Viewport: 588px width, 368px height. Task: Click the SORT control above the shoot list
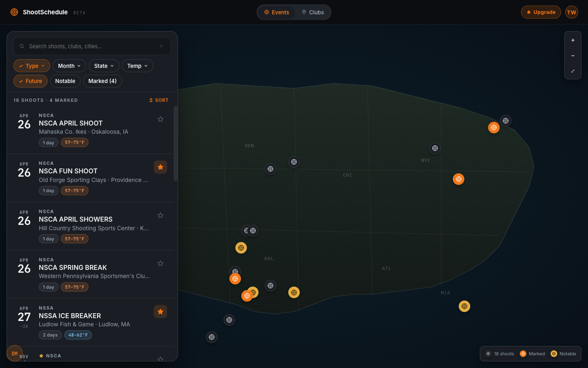(158, 100)
